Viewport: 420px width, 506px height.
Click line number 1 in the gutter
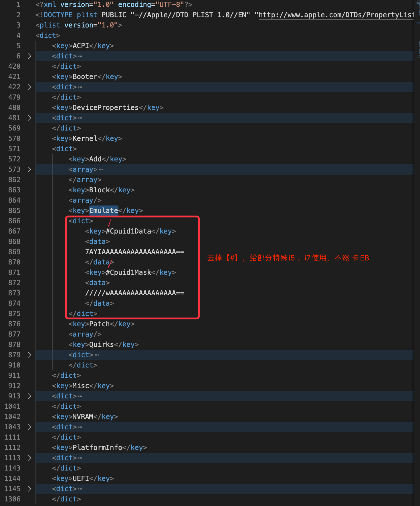click(18, 5)
